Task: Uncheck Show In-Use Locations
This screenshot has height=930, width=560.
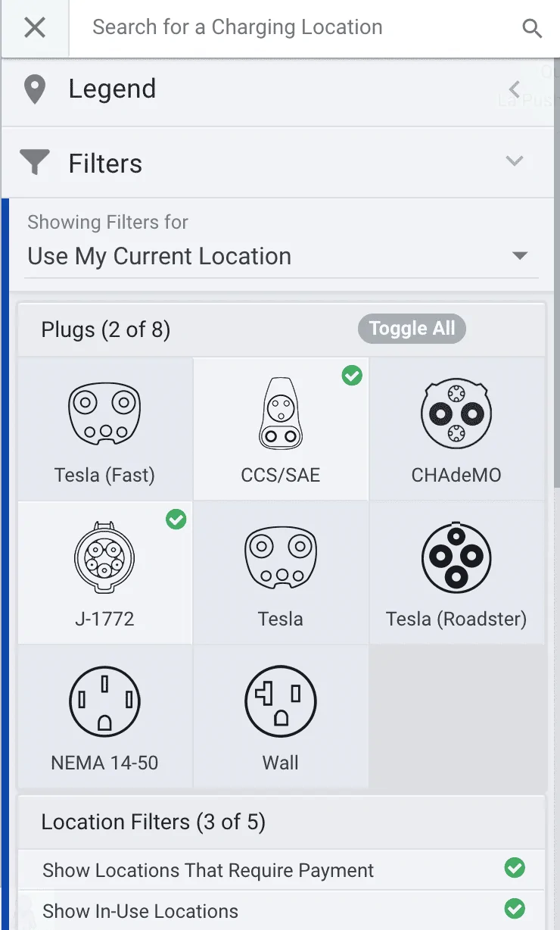Action: [515, 908]
